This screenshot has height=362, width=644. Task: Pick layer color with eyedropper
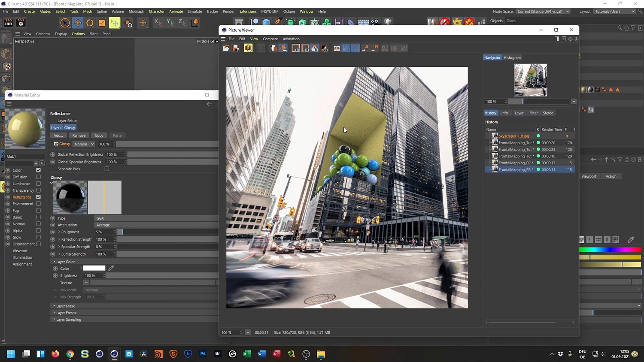coord(111,268)
